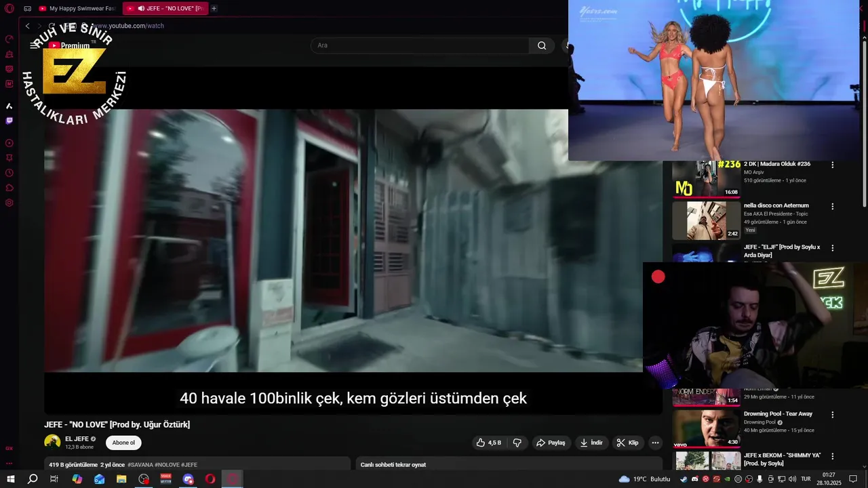Open Task View on the taskbar
The height and width of the screenshot is (488, 868).
point(54,479)
